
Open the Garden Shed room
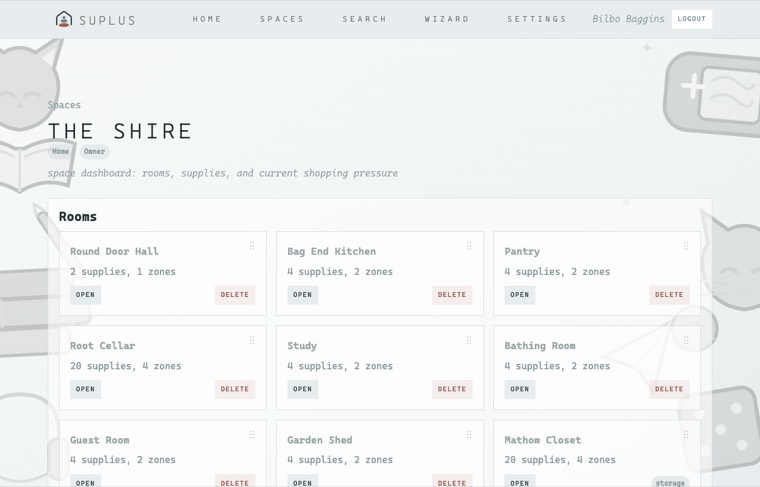pos(302,481)
